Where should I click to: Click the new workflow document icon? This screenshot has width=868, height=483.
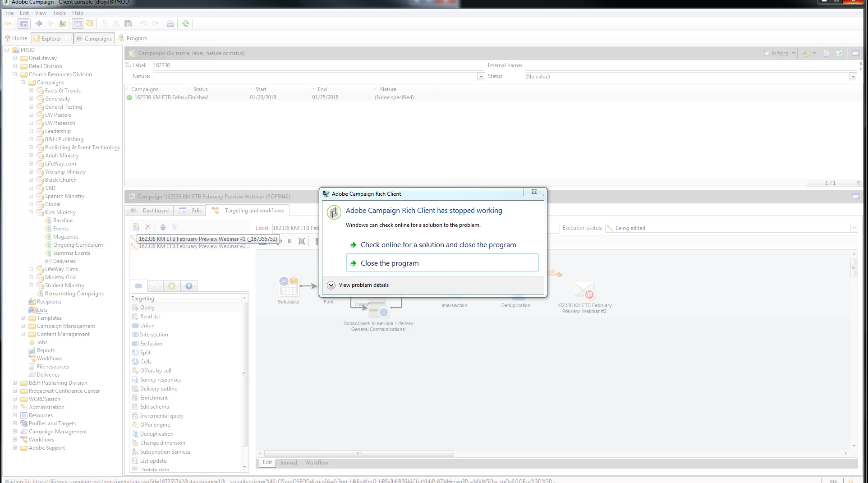coord(136,227)
